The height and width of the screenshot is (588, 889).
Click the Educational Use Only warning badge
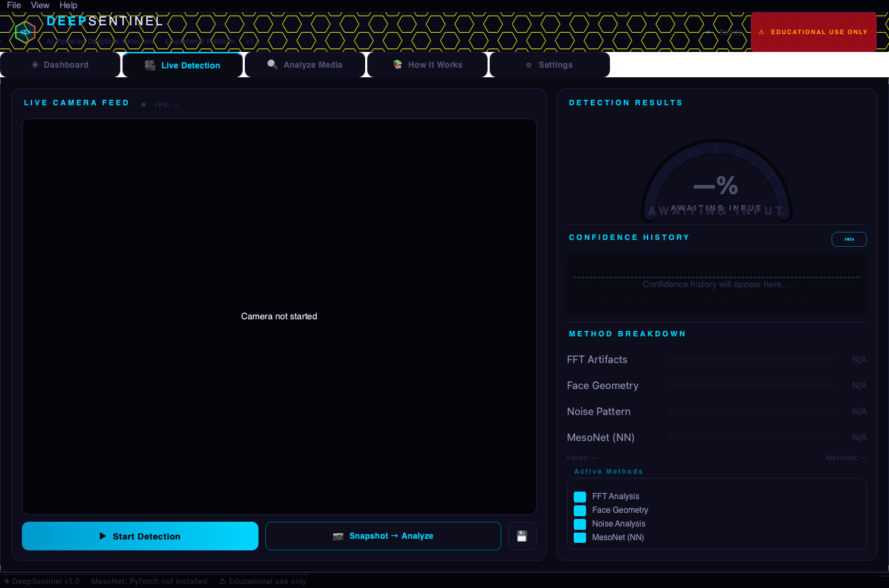pyautogui.click(x=813, y=31)
